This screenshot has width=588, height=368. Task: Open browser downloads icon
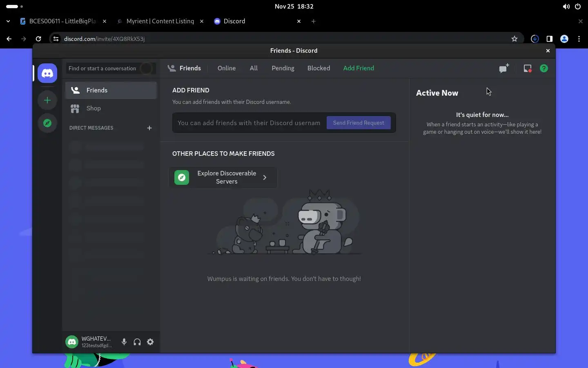coord(535,39)
